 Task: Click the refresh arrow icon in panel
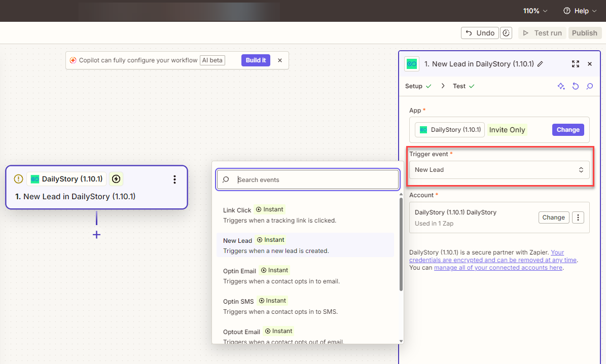(575, 86)
